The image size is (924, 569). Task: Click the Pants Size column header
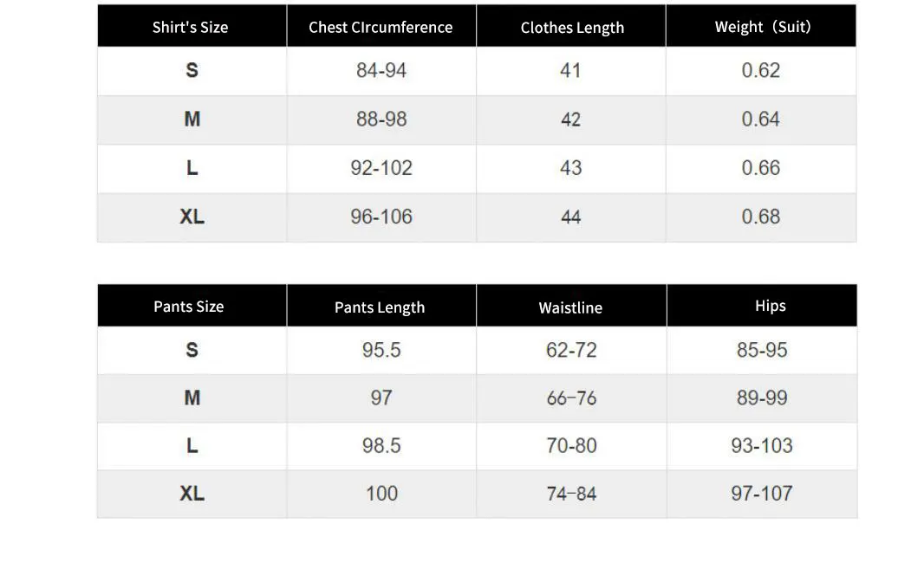(189, 307)
